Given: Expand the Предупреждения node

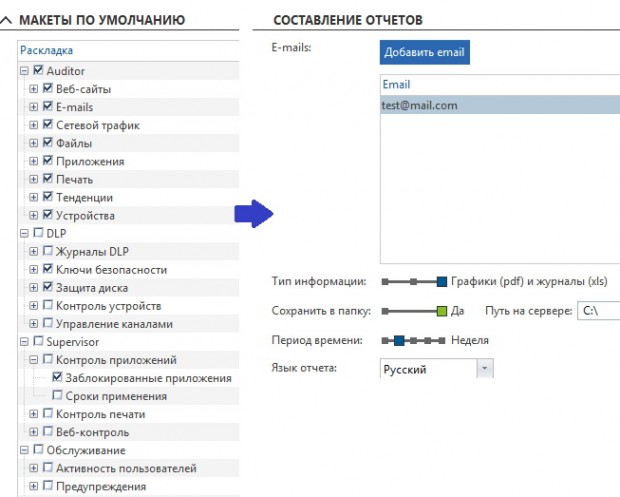Looking at the screenshot, I should (34, 486).
